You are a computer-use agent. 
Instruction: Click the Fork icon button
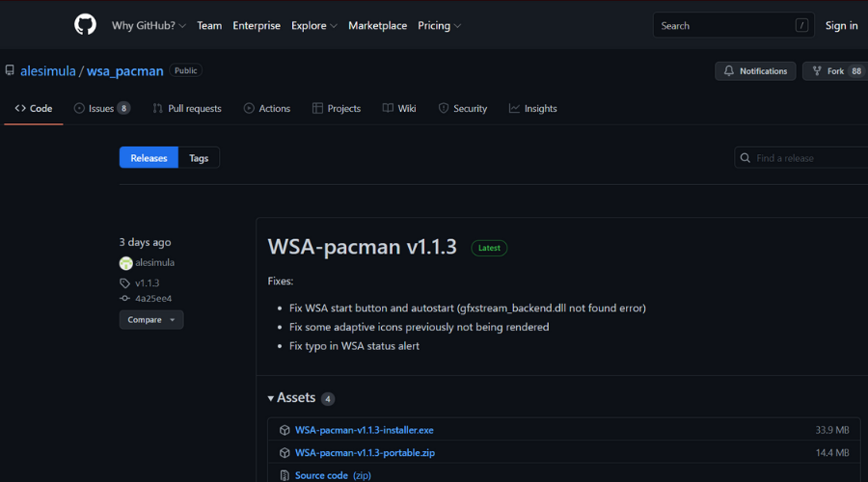(818, 71)
